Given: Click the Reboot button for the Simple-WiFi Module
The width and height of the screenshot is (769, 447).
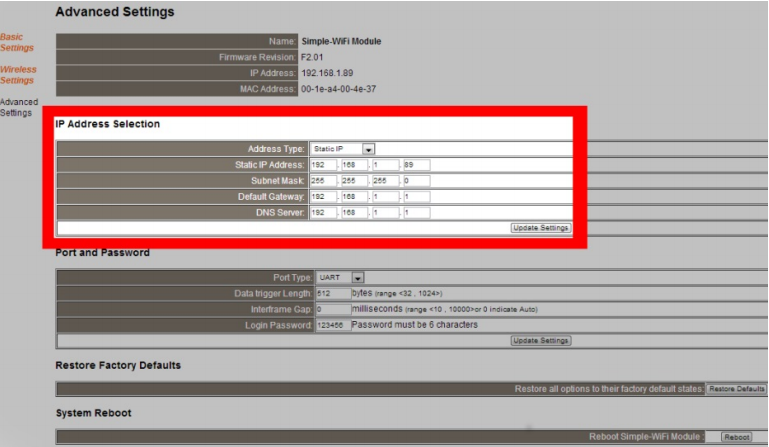Looking at the screenshot, I should [736, 437].
